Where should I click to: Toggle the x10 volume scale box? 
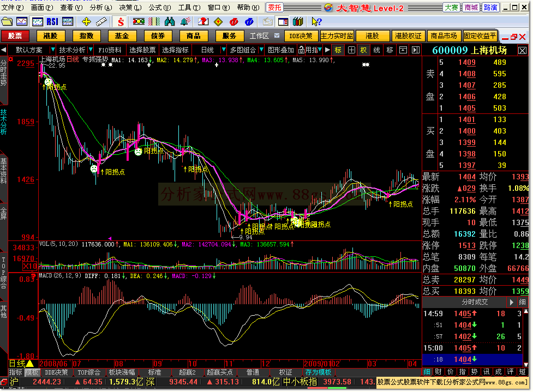30,266
